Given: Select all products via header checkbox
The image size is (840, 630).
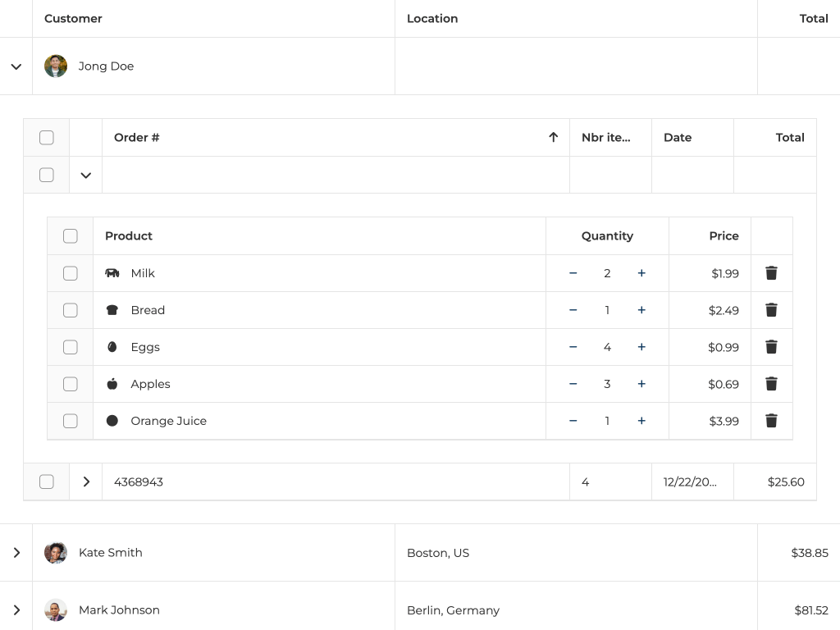Looking at the screenshot, I should point(71,236).
